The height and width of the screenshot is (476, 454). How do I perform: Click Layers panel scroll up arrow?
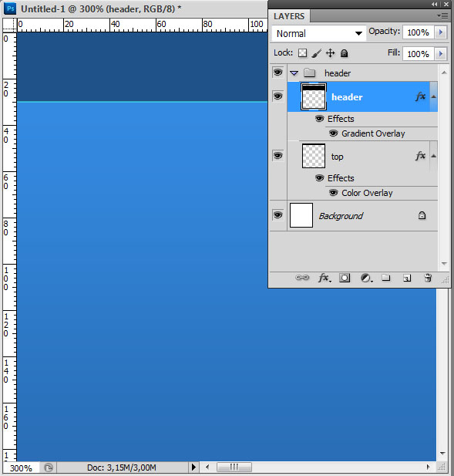[444, 73]
